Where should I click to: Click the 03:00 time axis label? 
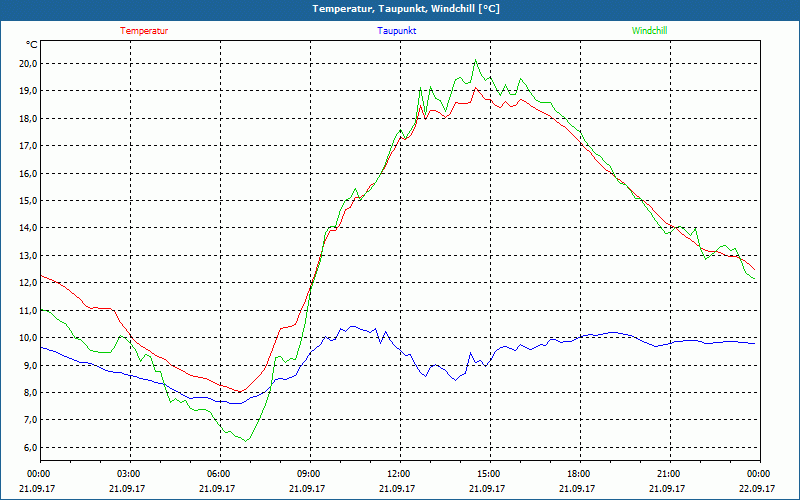(130, 474)
